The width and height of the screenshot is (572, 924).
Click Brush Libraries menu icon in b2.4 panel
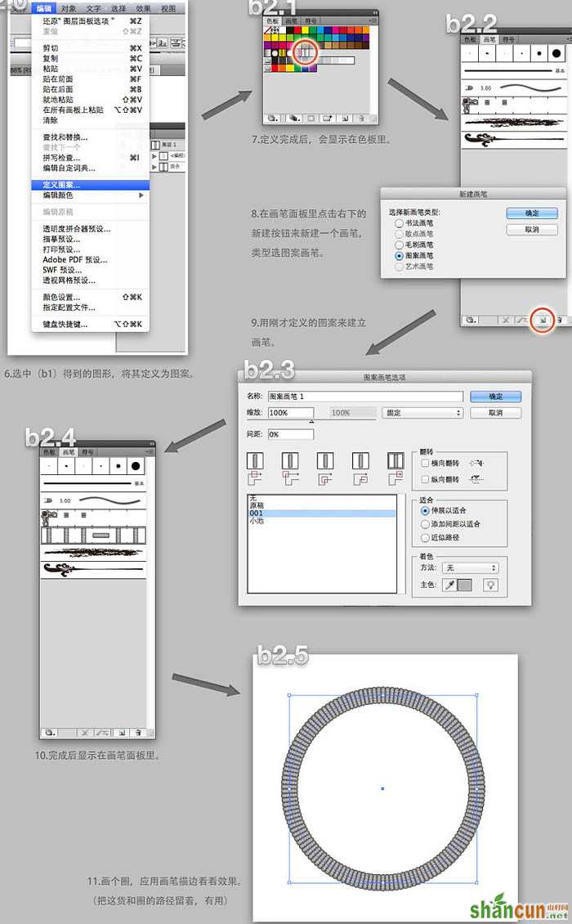pyautogui.click(x=50, y=733)
